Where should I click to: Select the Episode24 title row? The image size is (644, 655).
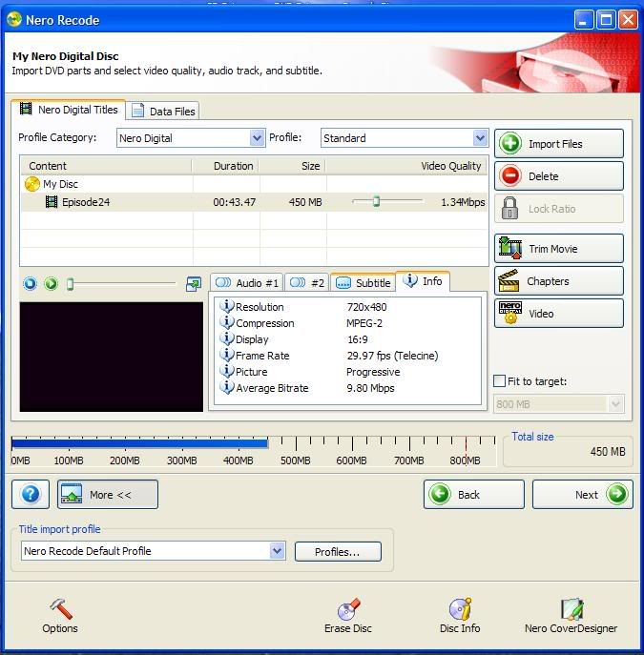tap(254, 202)
